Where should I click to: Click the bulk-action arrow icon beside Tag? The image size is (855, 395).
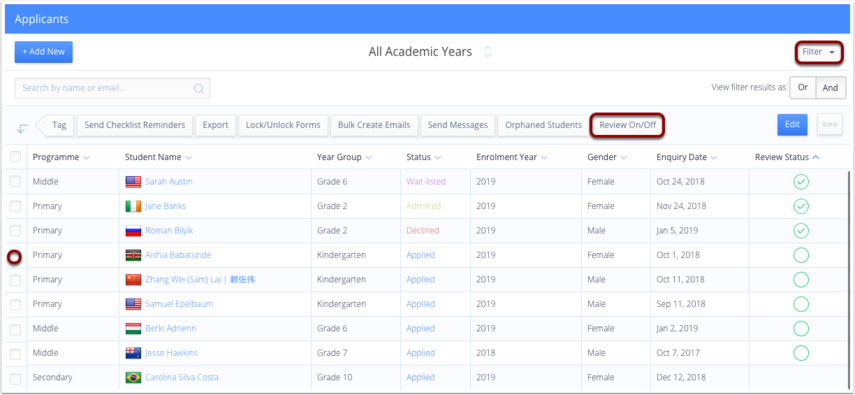tap(22, 129)
